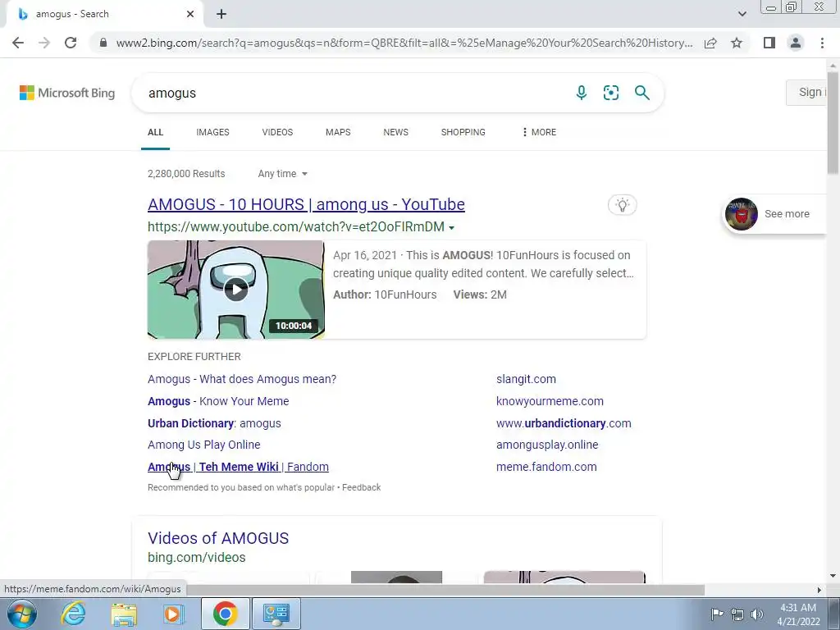
Task: Open Windows Explorer folder on taskbar
Action: 124,614
